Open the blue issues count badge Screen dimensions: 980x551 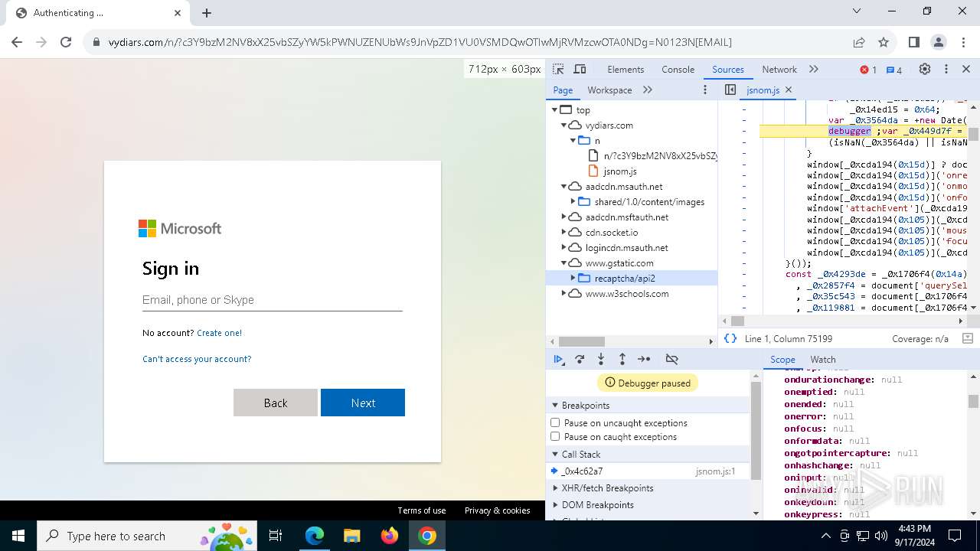point(894,70)
